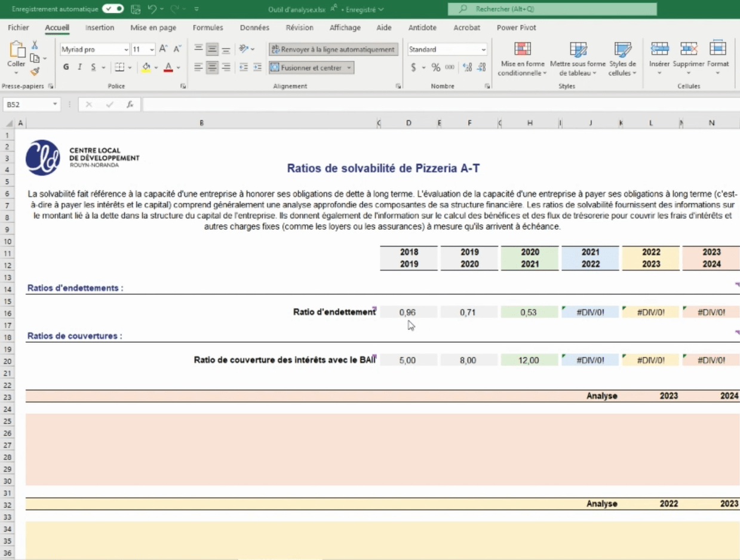Click the Save icon in the title bar

(136, 9)
